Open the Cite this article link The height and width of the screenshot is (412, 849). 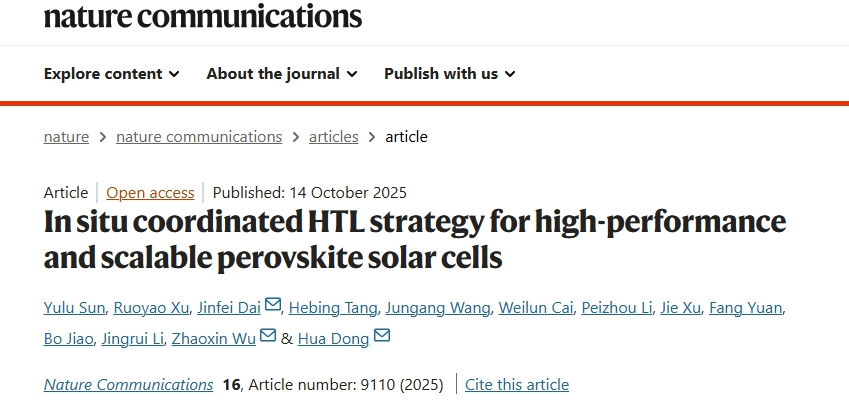(517, 384)
